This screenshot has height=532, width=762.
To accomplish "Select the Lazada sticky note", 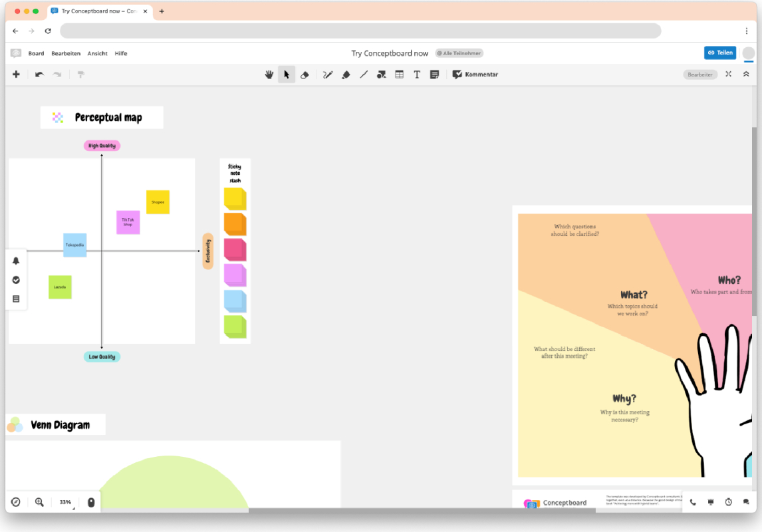I will tap(60, 287).
